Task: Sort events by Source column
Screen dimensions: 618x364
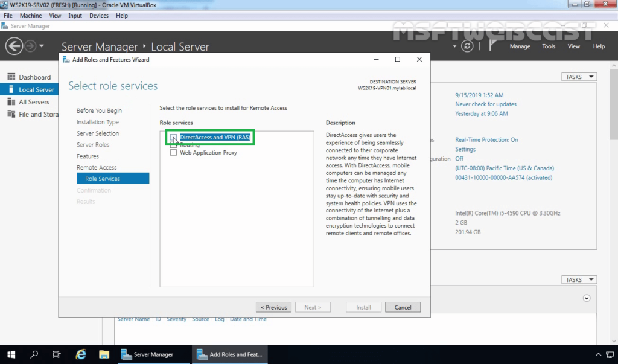Action: pos(200,319)
